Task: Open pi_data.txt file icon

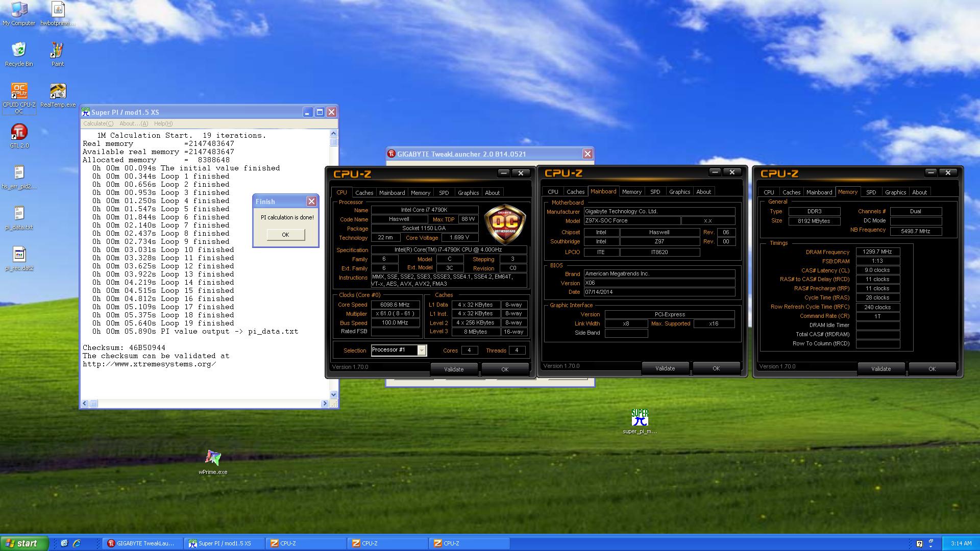Action: [19, 218]
